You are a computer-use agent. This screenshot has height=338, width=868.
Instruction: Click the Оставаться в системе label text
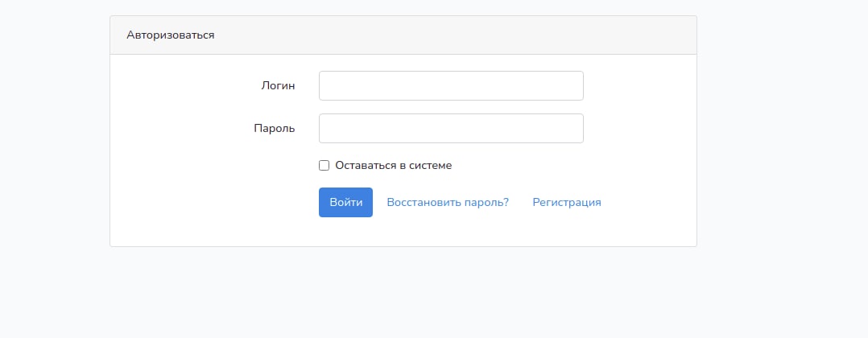[x=394, y=166]
